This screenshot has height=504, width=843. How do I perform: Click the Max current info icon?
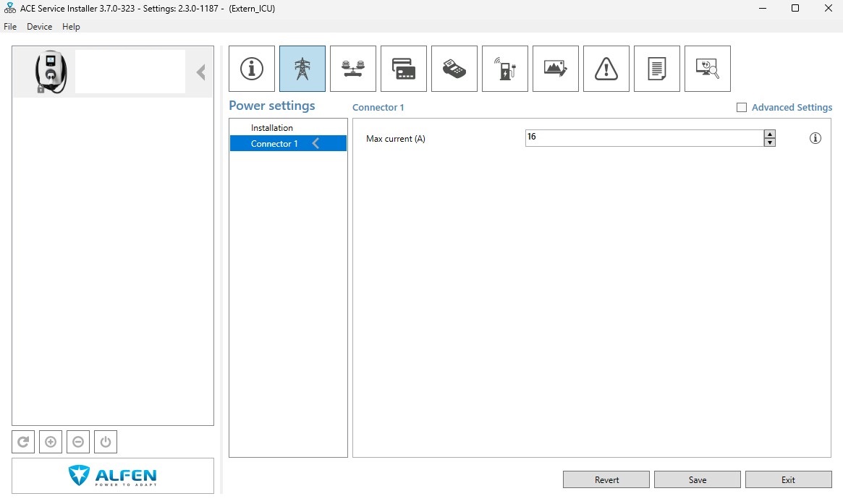[815, 138]
